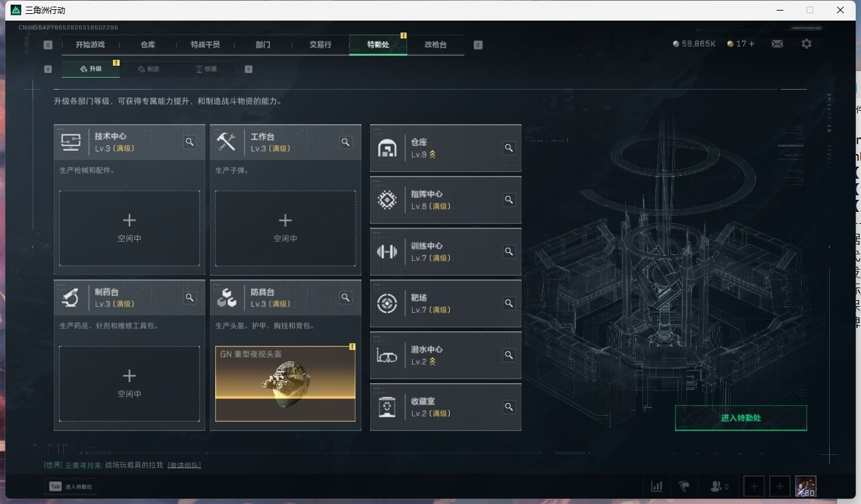Open friends list icon in bottom bar
Screen dimensions: 861x504
(719, 486)
